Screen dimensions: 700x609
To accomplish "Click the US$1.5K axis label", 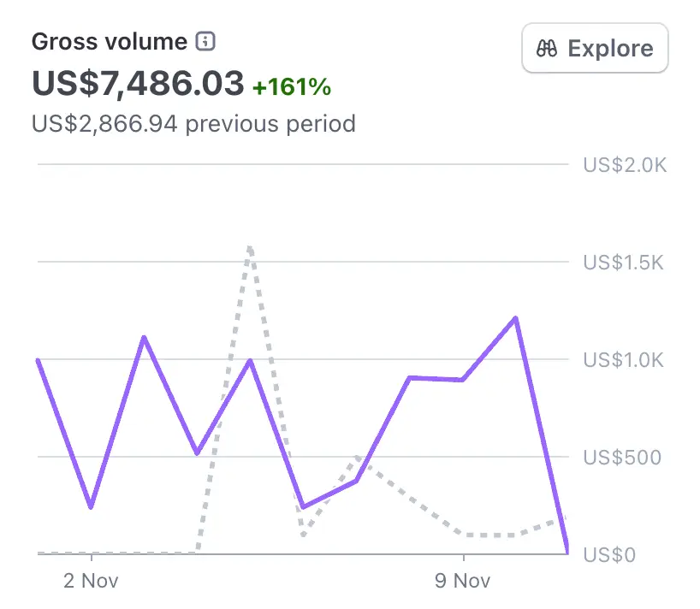I will pyautogui.click(x=623, y=263).
